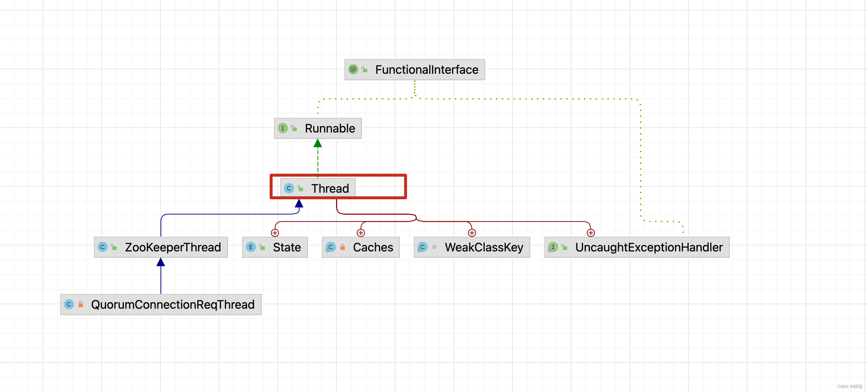Click the blue inheritance arrowhead below ZooKeeperThread

[161, 262]
